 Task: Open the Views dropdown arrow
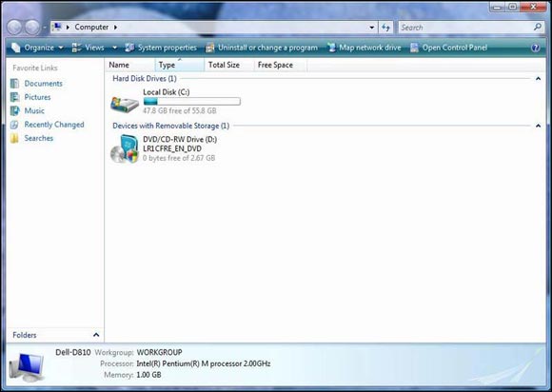click(x=114, y=48)
